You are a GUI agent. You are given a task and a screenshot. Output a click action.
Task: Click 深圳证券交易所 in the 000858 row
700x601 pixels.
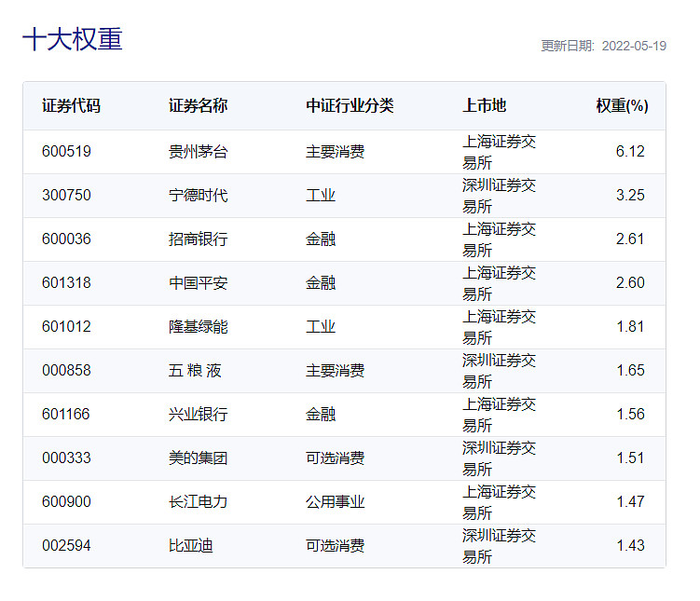click(499, 370)
